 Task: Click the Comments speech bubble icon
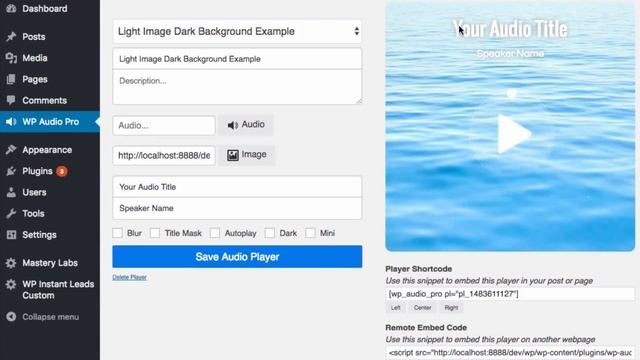tap(11, 100)
